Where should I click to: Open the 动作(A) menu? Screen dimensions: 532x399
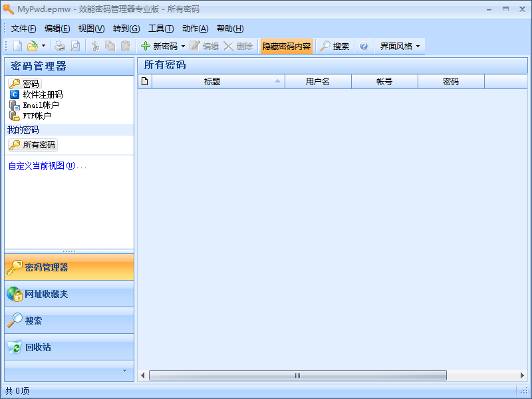point(194,28)
